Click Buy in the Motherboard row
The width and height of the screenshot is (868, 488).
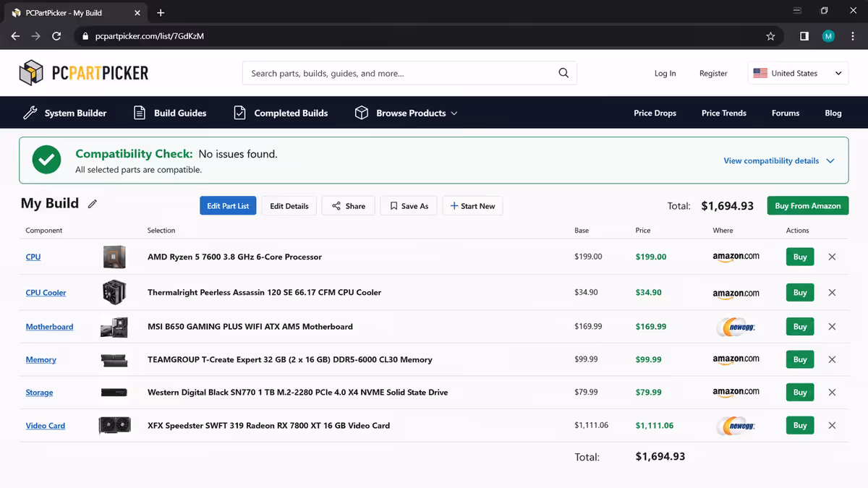(800, 327)
